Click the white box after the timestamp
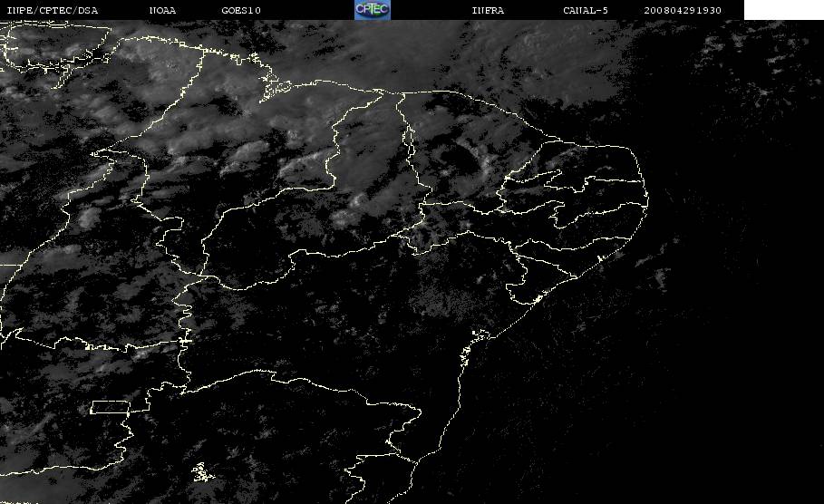The height and width of the screenshot is (504, 824). click(784, 10)
